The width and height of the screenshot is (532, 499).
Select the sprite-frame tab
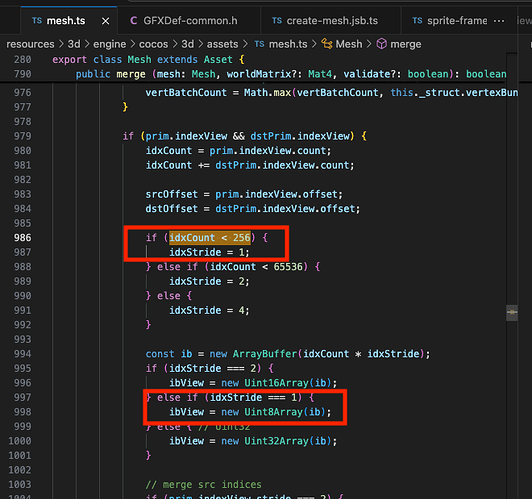pyautogui.click(x=450, y=21)
